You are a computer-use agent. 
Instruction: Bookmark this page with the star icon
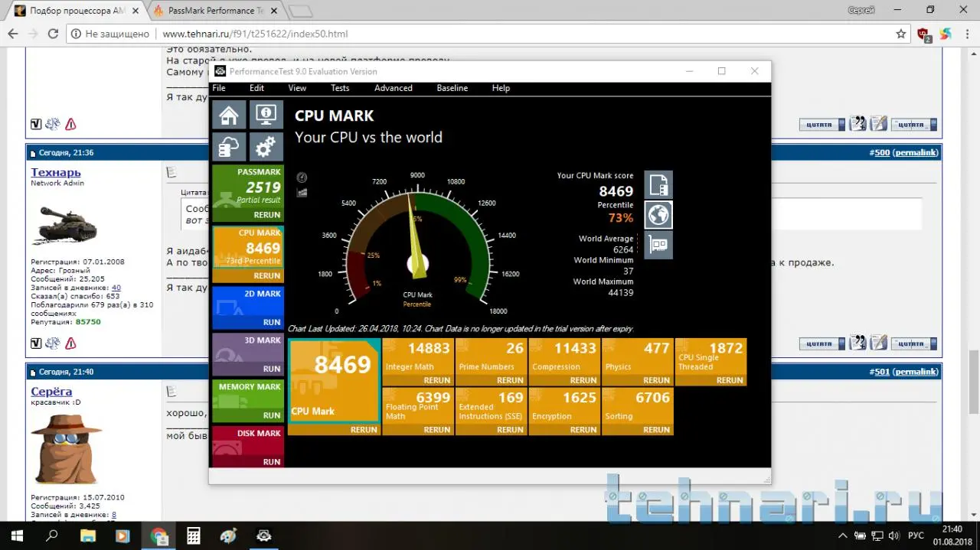901,34
